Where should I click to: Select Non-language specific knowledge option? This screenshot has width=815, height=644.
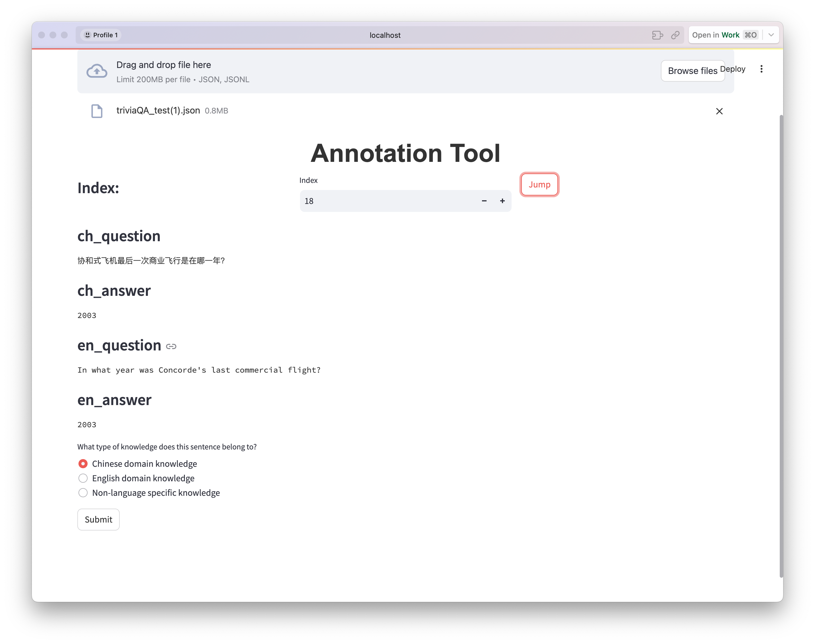[83, 493]
